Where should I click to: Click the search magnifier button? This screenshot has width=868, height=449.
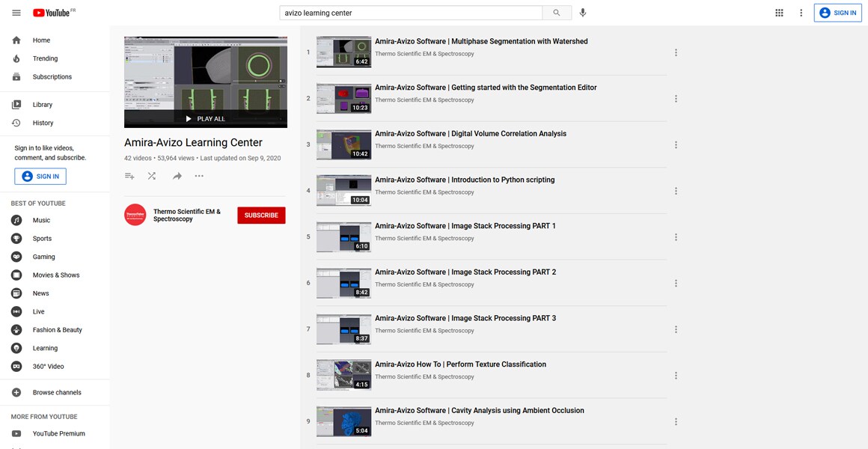coord(557,13)
